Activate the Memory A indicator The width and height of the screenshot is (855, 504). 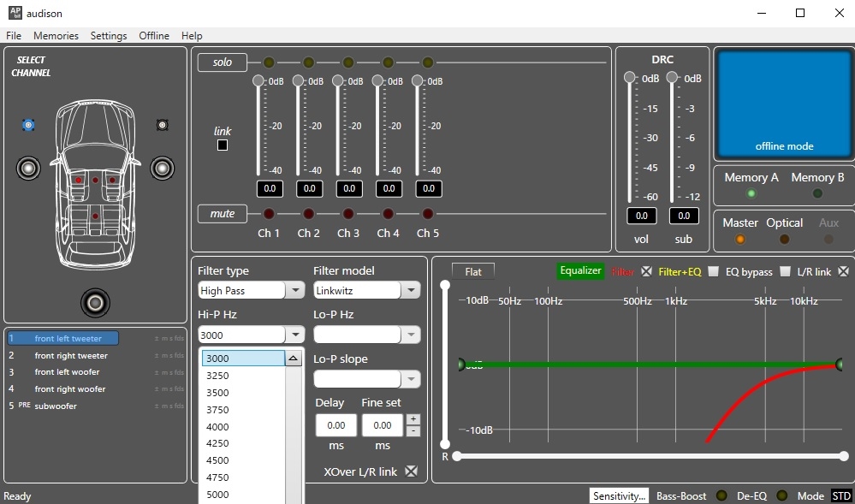tap(751, 193)
